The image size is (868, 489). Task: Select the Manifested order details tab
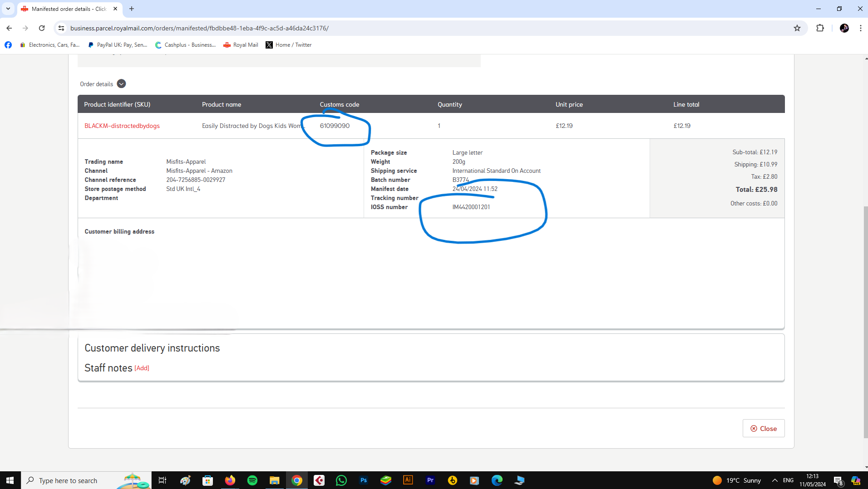coord(69,9)
